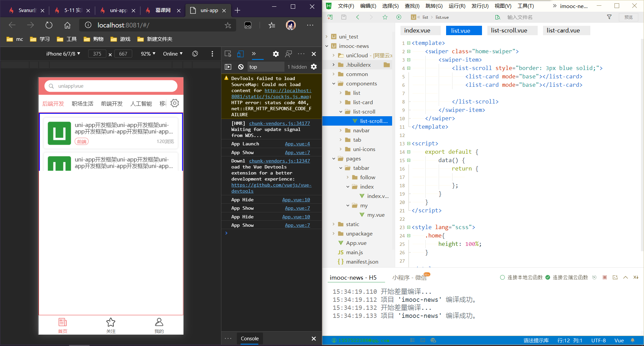This screenshot has width=644, height=346.
Task: Open console settings gear
Action: (x=314, y=67)
